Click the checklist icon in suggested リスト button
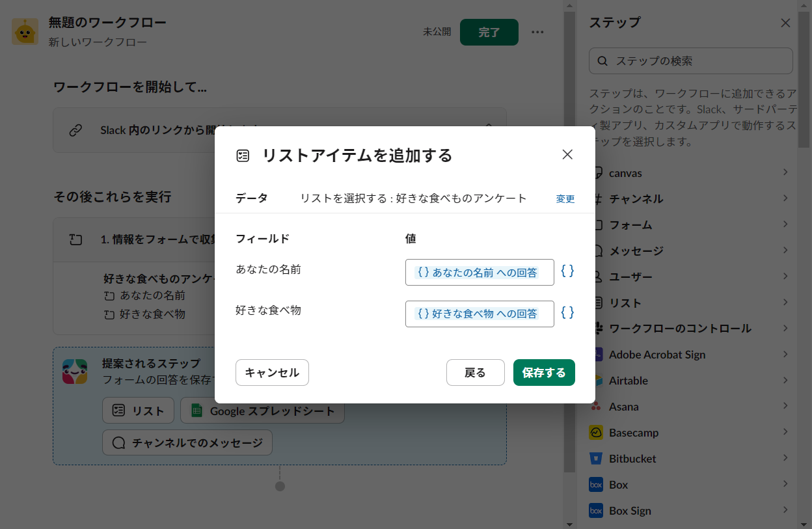 pos(118,411)
